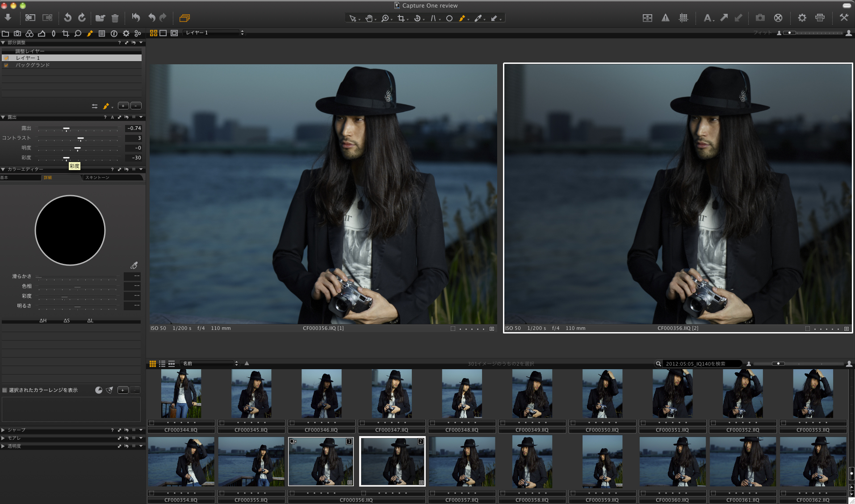
Task: Click the minus button to remove adjustment layer
Action: pos(136,106)
